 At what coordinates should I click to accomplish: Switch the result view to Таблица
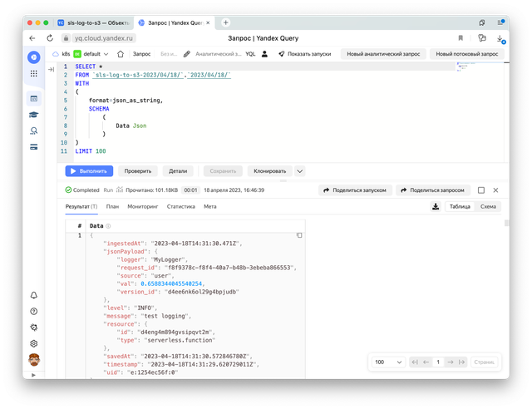[x=460, y=207]
